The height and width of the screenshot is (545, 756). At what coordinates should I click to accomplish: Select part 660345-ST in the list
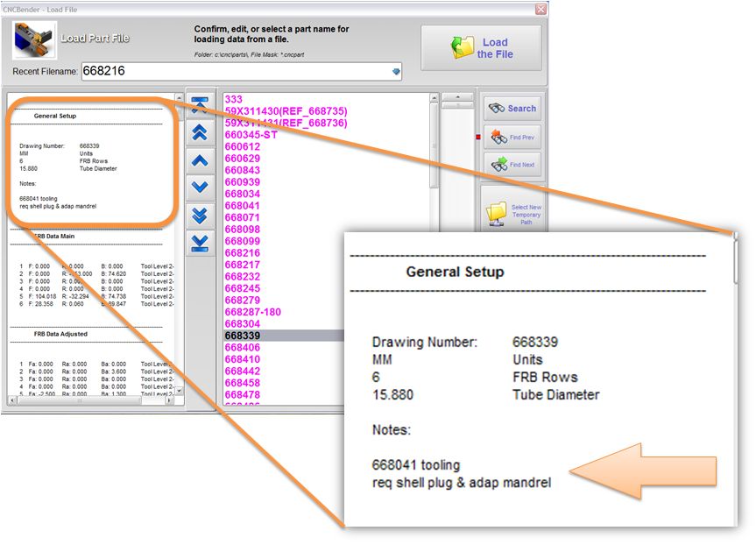[x=251, y=135]
